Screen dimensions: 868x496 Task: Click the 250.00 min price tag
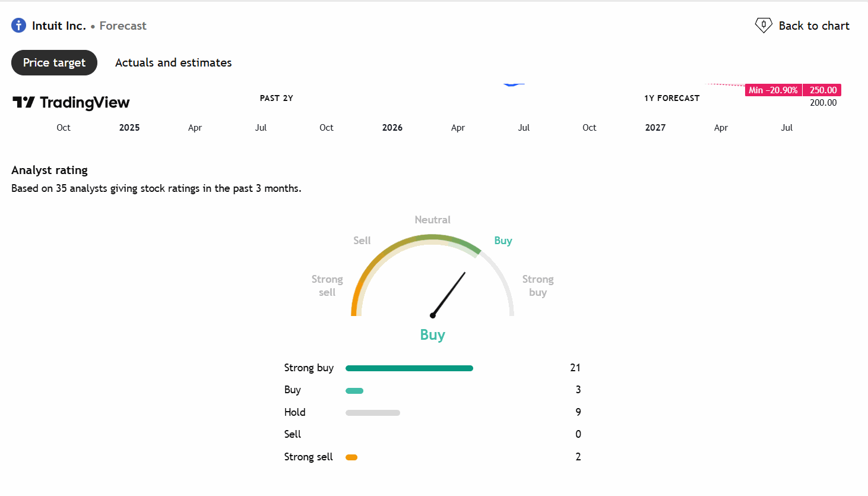823,90
